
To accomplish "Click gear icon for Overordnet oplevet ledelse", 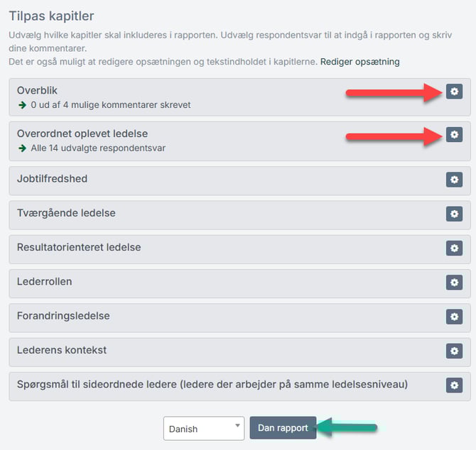I will coord(454,134).
